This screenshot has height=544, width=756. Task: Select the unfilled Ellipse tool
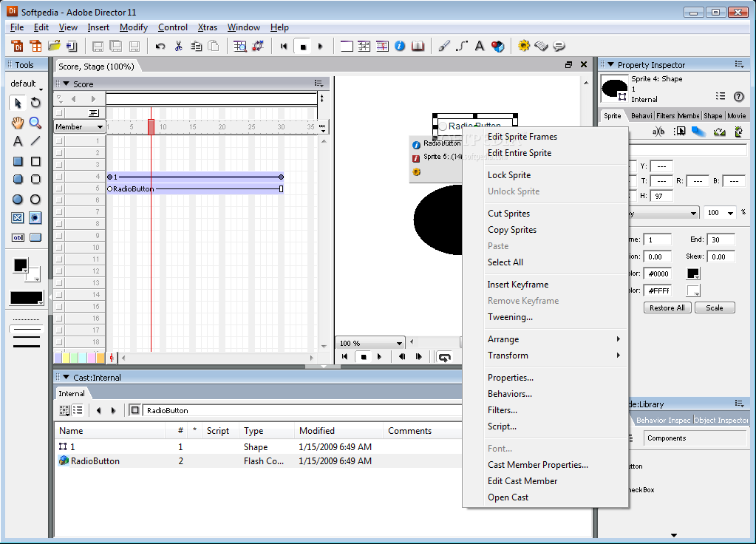[35, 199]
